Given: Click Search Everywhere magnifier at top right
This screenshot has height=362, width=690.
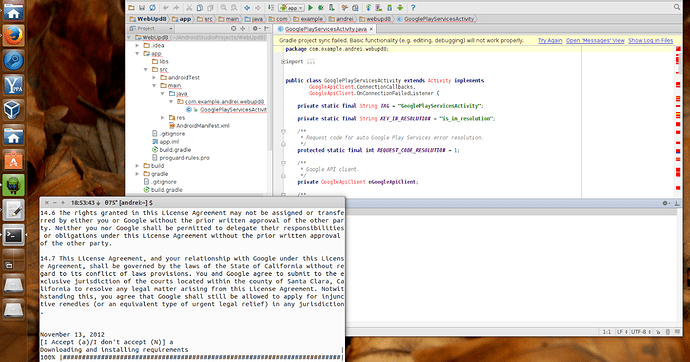Looking at the screenshot, I should click(x=677, y=7).
